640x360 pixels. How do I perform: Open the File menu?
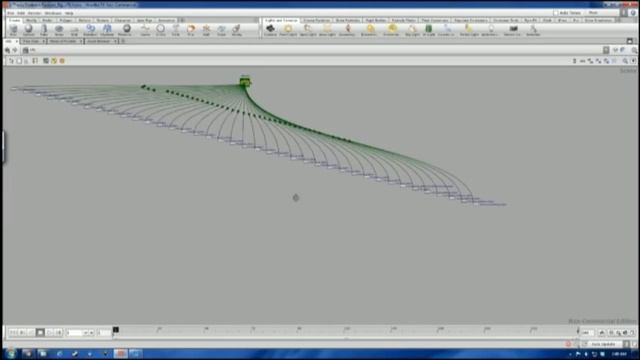[11, 13]
